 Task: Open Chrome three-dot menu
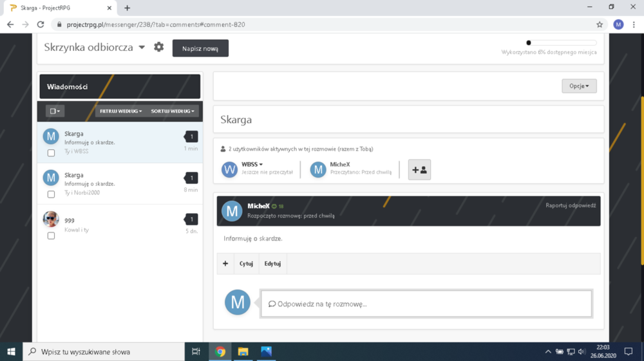[x=634, y=24]
